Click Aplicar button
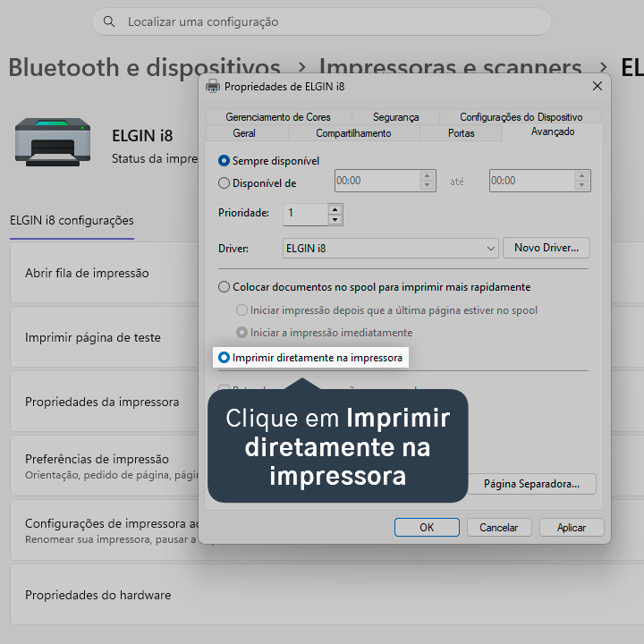 pyautogui.click(x=572, y=528)
